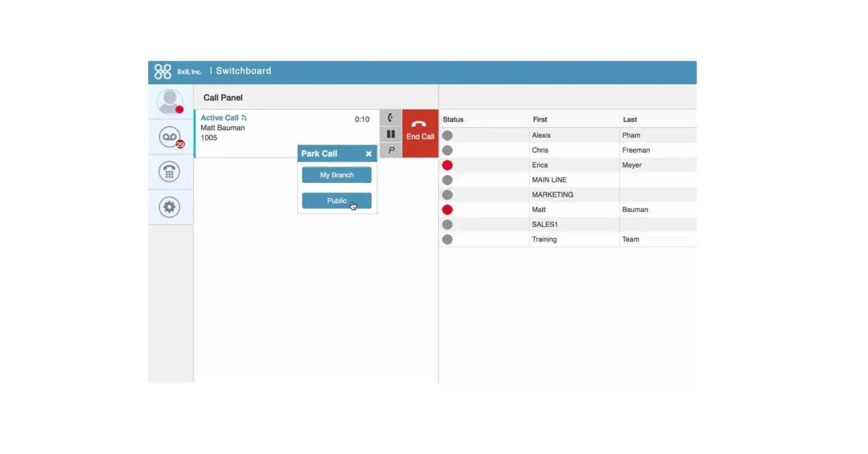
Task: Select the SALES1 entry
Action: (x=545, y=225)
